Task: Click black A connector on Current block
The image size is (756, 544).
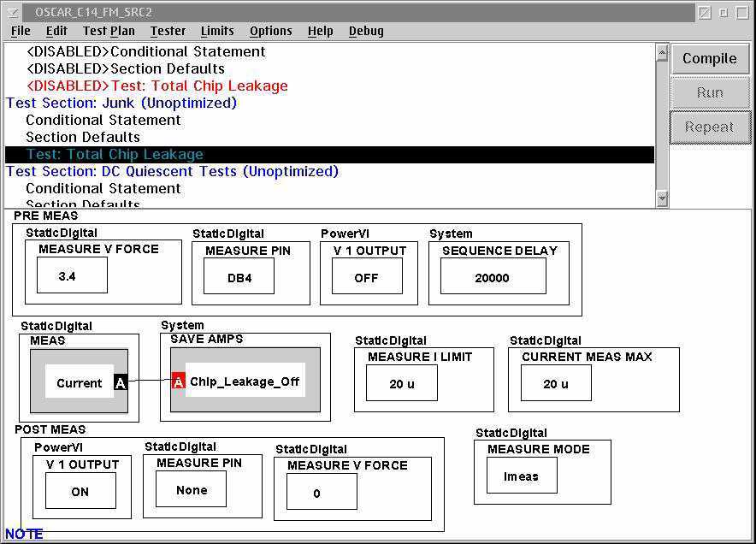Action: [121, 383]
